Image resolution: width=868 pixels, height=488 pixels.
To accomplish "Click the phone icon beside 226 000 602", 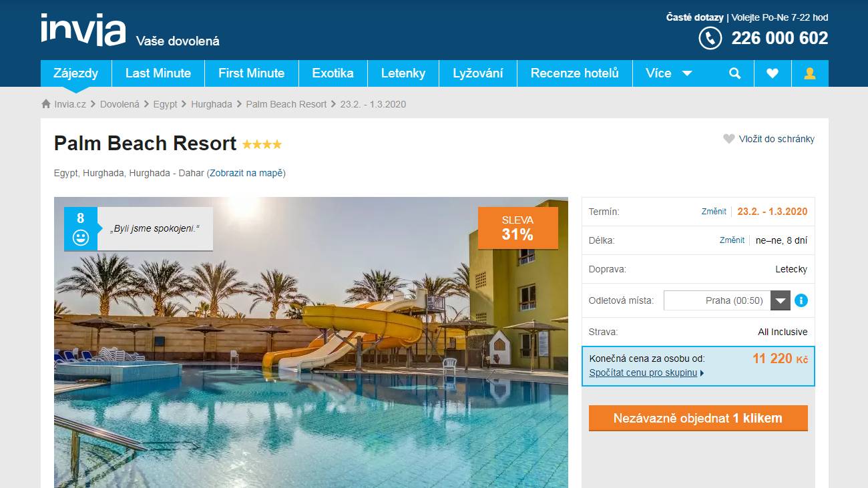I will tap(710, 38).
